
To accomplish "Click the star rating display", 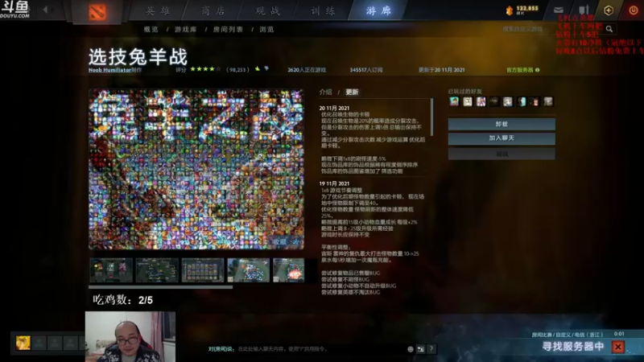I will tap(205, 69).
